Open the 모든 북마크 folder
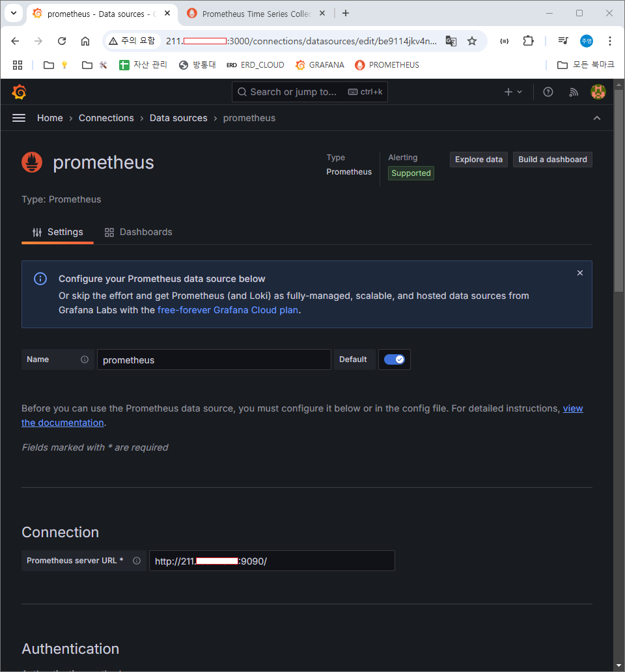The height and width of the screenshot is (672, 625). pos(585,64)
